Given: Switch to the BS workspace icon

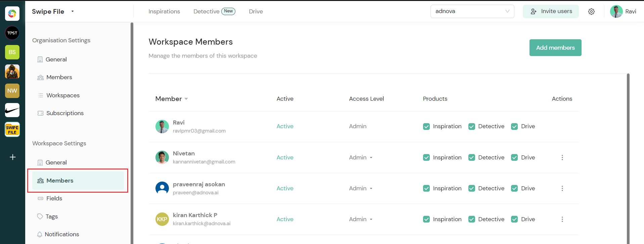Looking at the screenshot, I should click(x=12, y=52).
